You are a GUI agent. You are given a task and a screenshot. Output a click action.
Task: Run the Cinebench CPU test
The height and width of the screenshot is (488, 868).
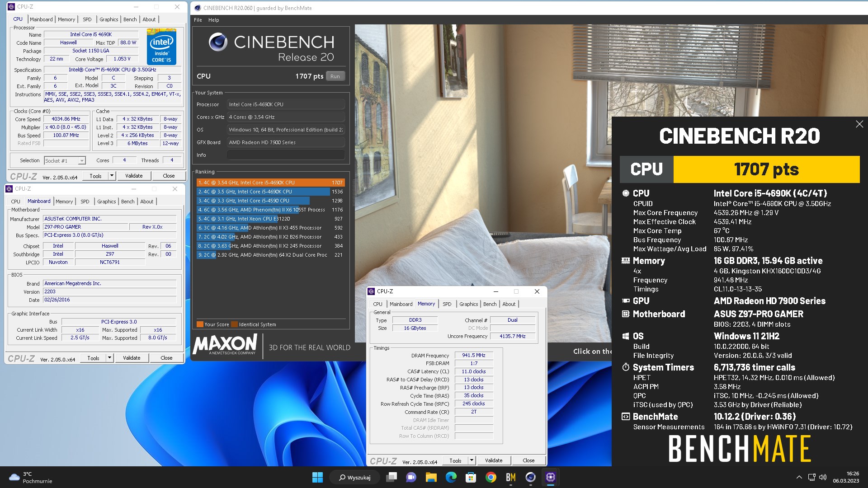(x=335, y=76)
